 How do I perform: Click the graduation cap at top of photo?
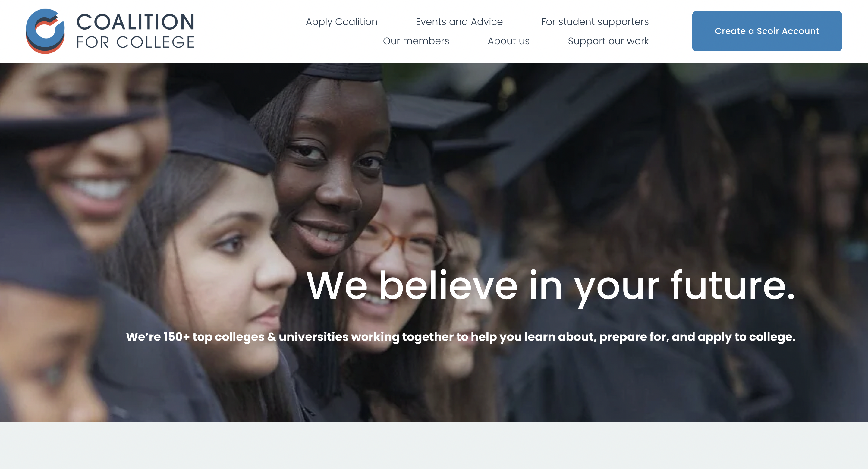click(342, 72)
